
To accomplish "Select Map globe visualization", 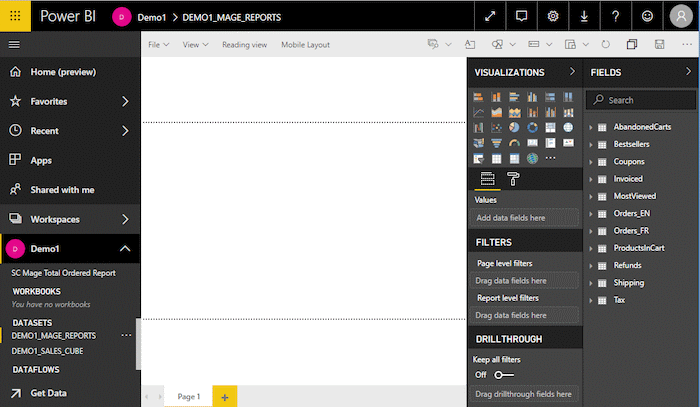I will click(x=568, y=128).
